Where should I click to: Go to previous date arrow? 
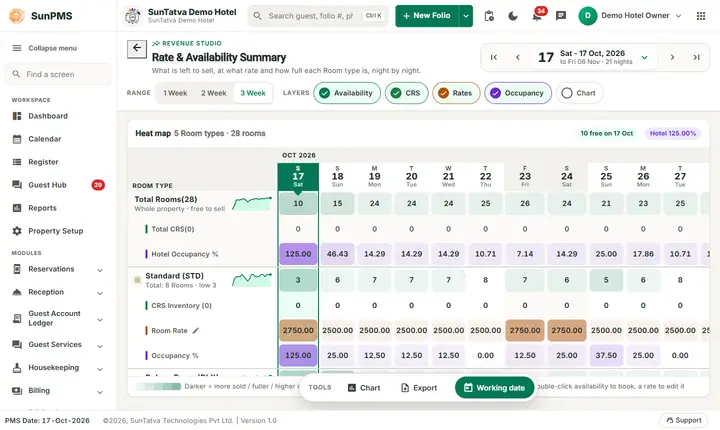click(518, 57)
